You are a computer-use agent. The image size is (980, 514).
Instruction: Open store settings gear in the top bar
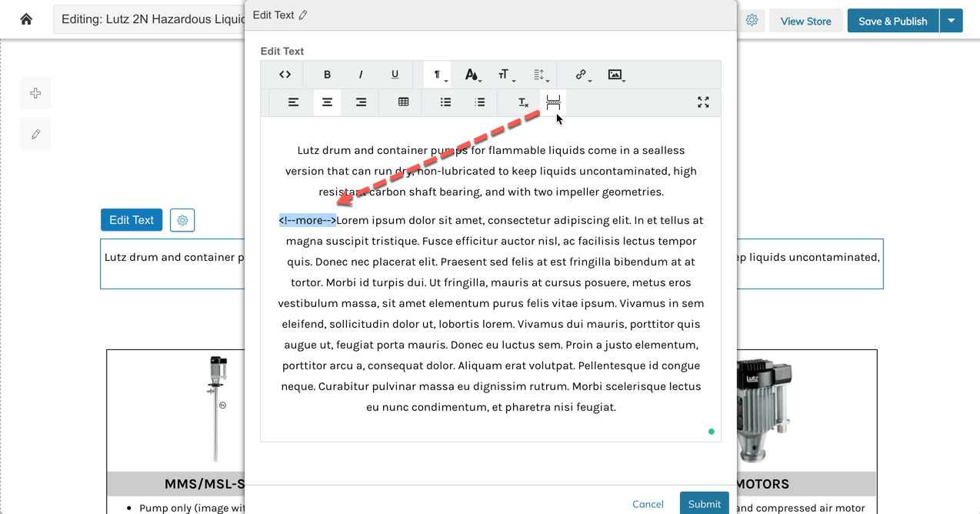[752, 21]
